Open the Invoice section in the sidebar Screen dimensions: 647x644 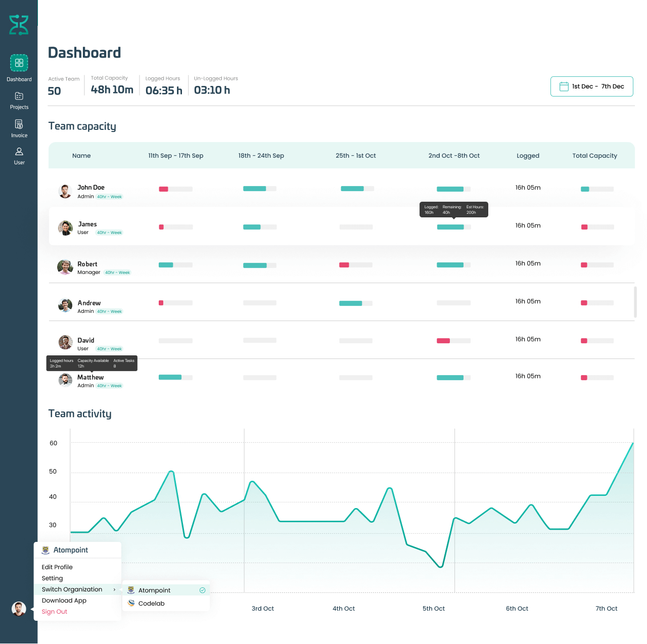coord(19,127)
